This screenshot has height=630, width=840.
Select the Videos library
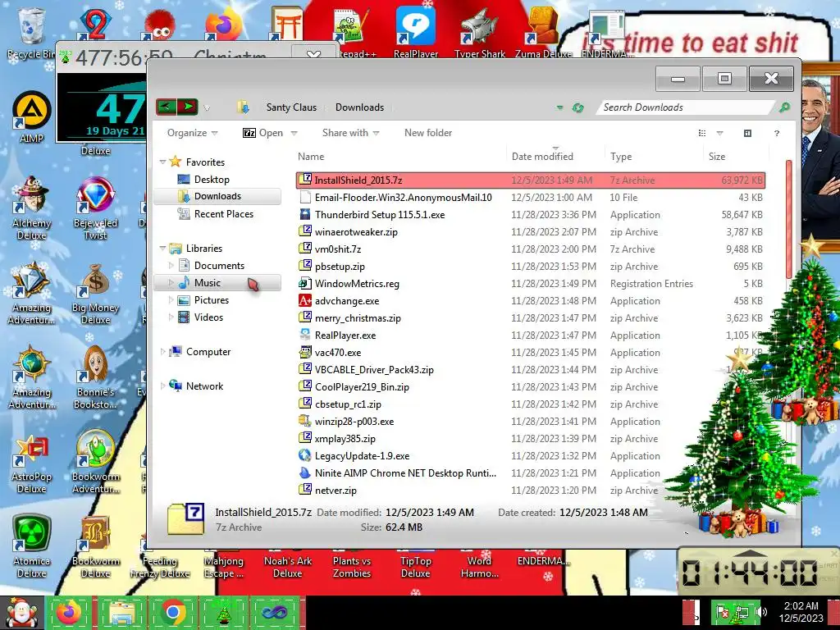[208, 317]
